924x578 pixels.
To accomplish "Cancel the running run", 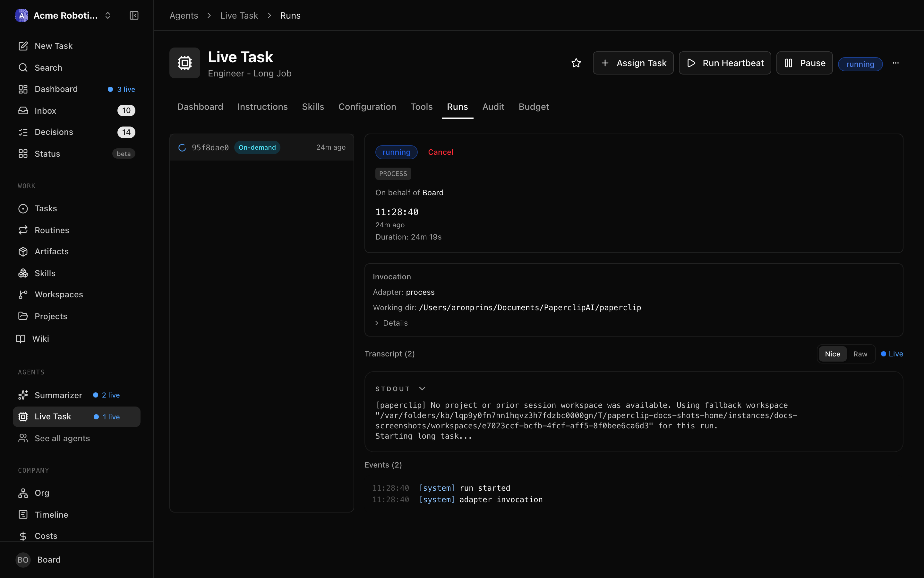I will tap(441, 152).
